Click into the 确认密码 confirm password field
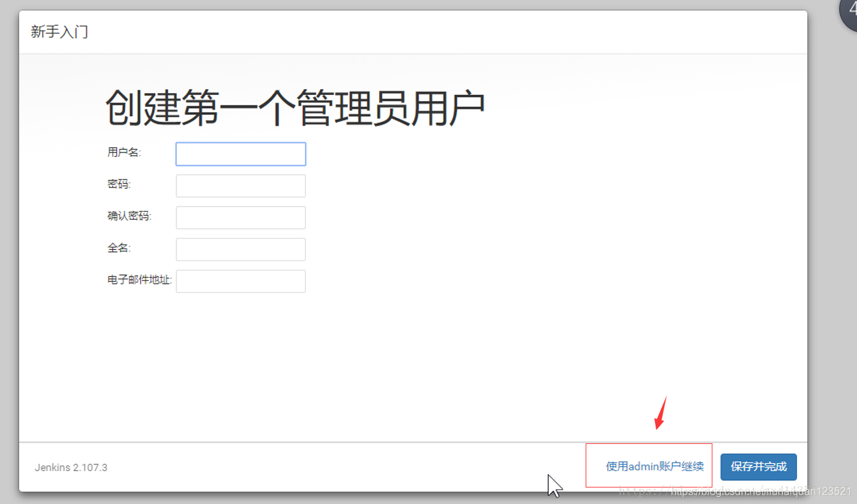857x504 pixels. pos(240,217)
